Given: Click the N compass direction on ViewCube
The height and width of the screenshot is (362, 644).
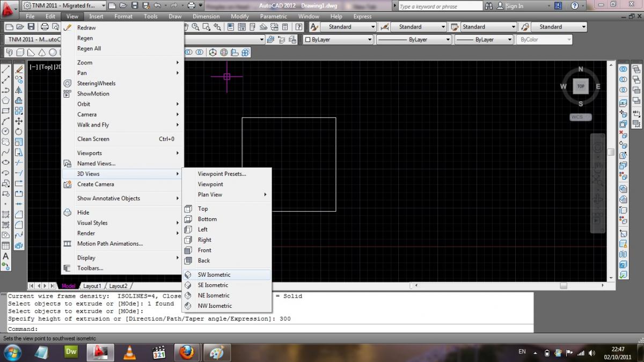Looking at the screenshot, I should [580, 69].
